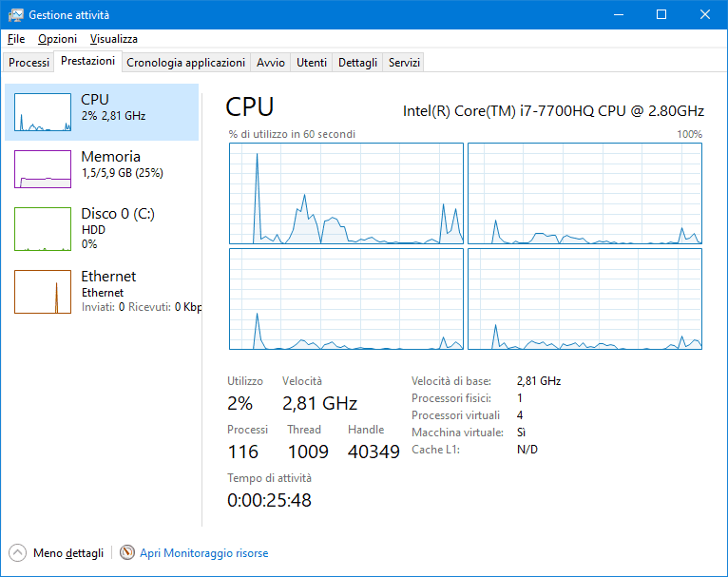Select the Disco 0 (C:) graph thumbnail

click(x=43, y=229)
